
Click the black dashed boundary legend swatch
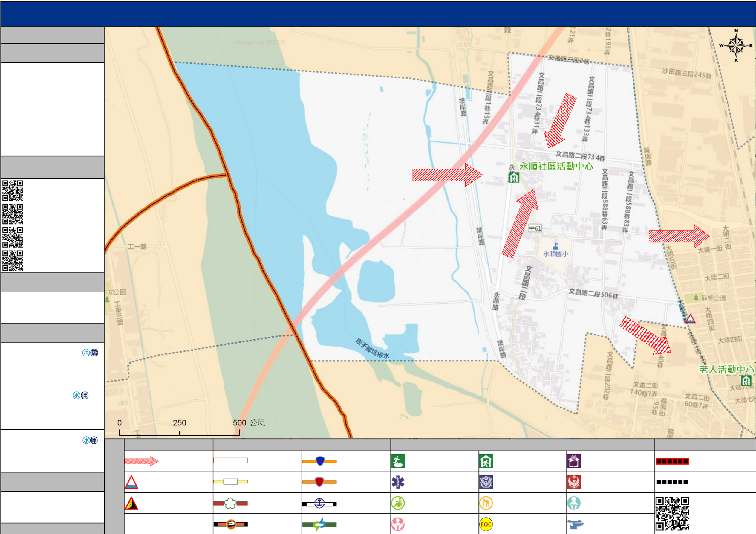(672, 482)
